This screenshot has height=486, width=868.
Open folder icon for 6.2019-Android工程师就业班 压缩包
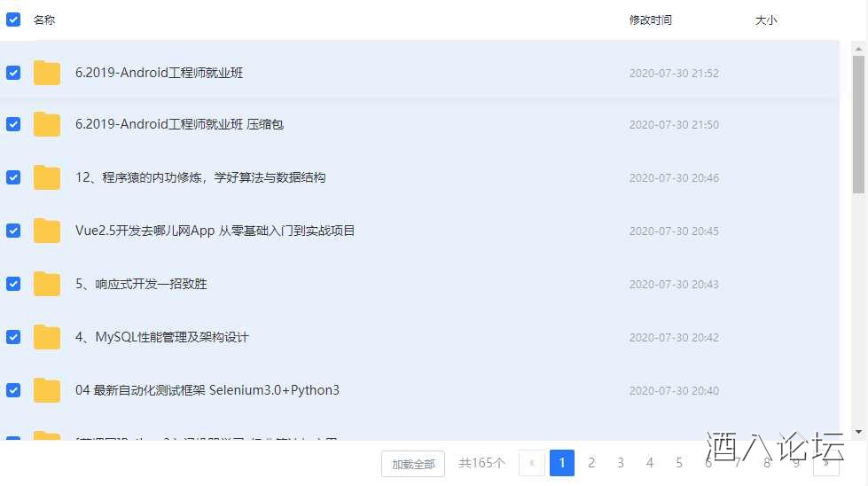tap(46, 124)
